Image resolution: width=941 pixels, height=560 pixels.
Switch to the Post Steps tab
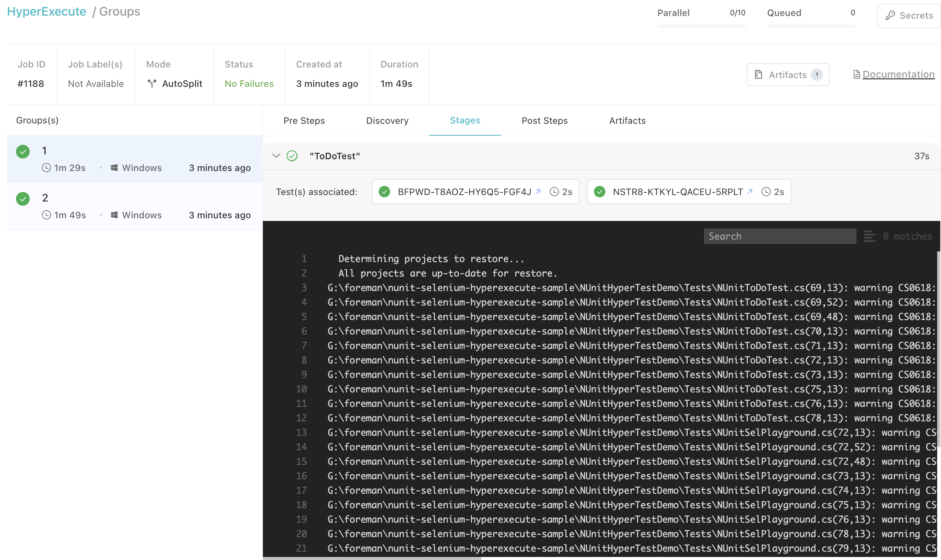pos(544,120)
